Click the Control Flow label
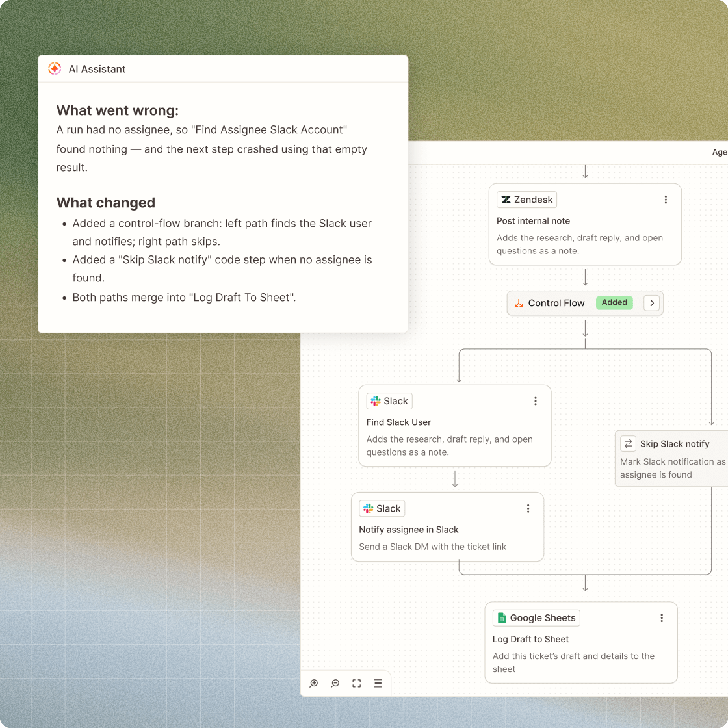 [x=556, y=303]
